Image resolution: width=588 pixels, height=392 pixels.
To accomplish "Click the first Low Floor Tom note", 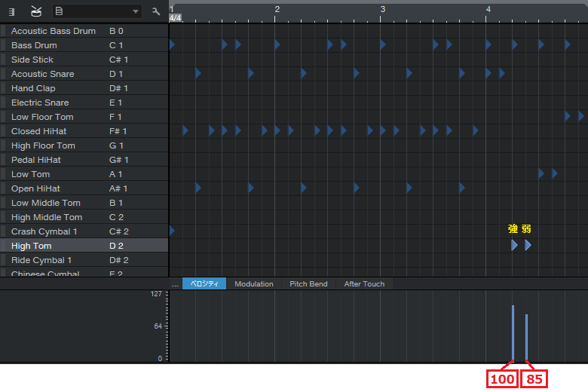I will (x=568, y=116).
